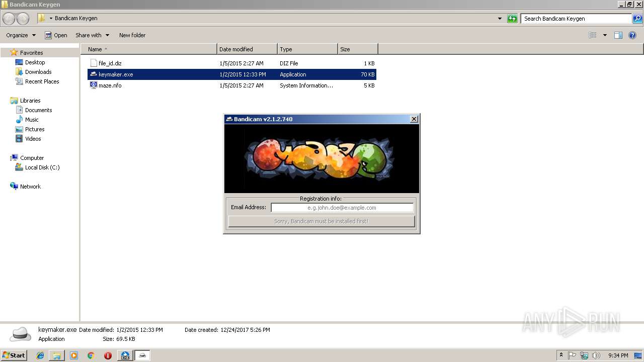644x362 pixels.
Task: Select Libraries in navigation pane
Action: 30,101
